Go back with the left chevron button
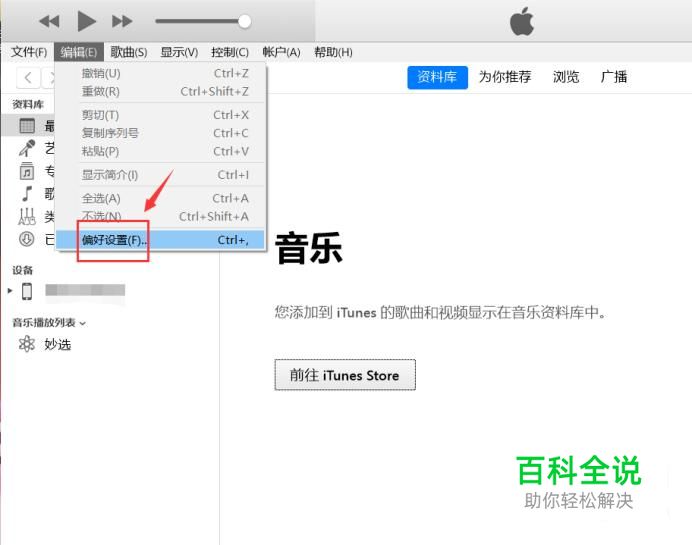 [x=28, y=78]
